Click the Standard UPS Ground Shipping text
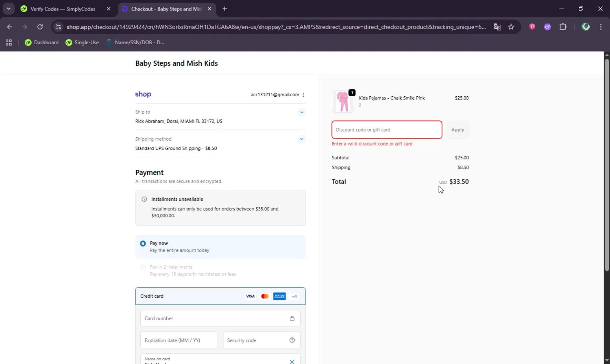The width and height of the screenshot is (610, 364). (x=168, y=149)
